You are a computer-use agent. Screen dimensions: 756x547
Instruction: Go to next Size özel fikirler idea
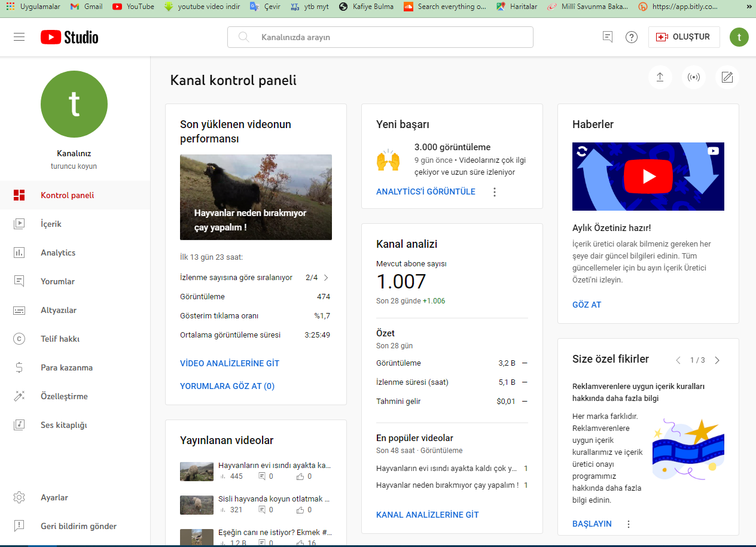(x=717, y=360)
